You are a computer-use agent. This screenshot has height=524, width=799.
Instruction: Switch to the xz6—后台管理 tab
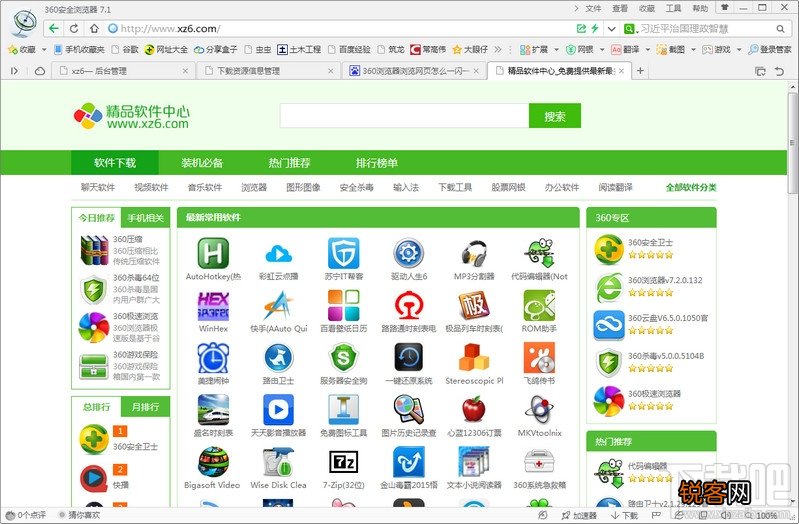124,71
